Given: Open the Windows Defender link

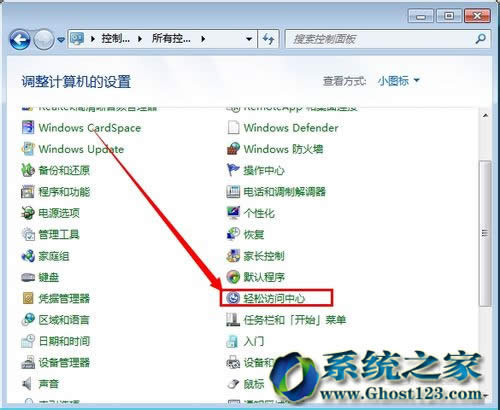Looking at the screenshot, I should (x=291, y=128).
